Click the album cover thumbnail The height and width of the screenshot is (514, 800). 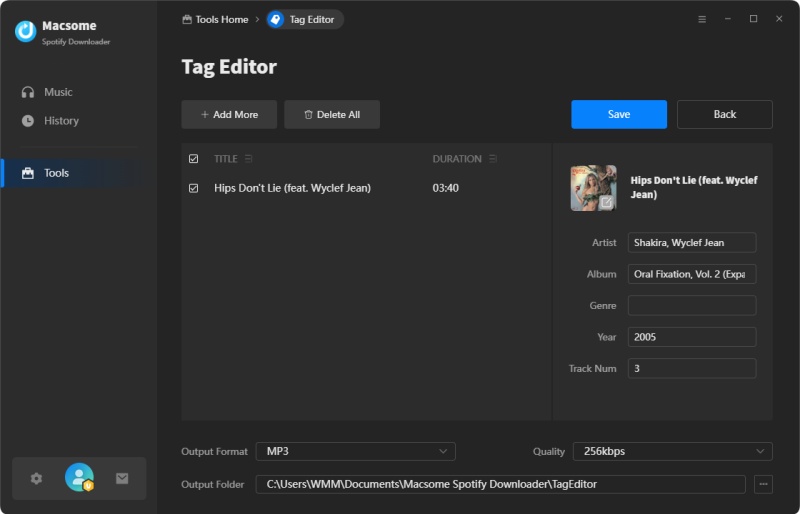593,188
